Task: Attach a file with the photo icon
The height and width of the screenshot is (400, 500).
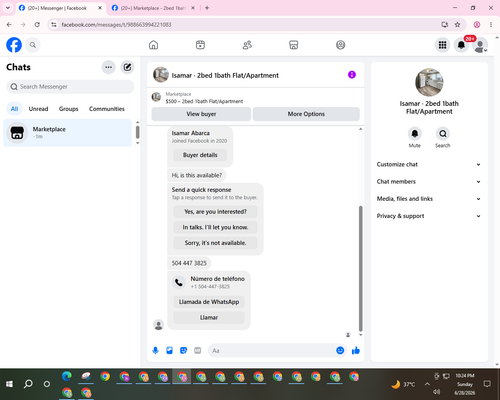Action: coord(169,350)
